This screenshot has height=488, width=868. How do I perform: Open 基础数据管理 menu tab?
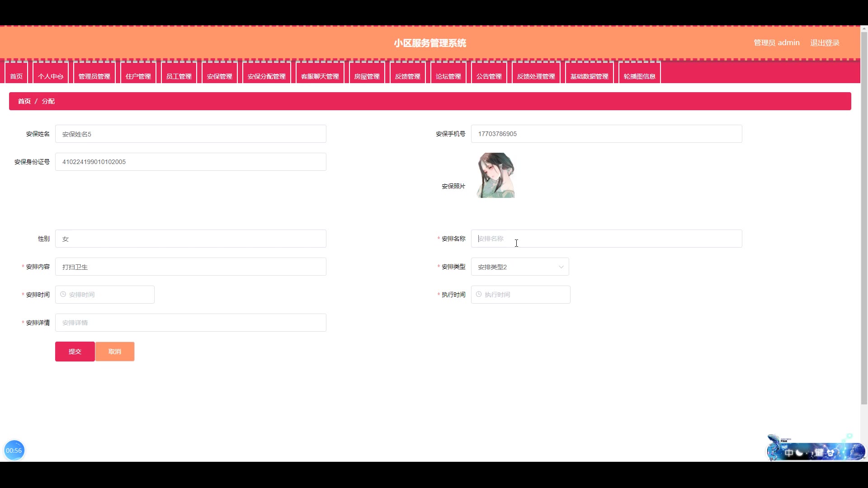pos(589,76)
